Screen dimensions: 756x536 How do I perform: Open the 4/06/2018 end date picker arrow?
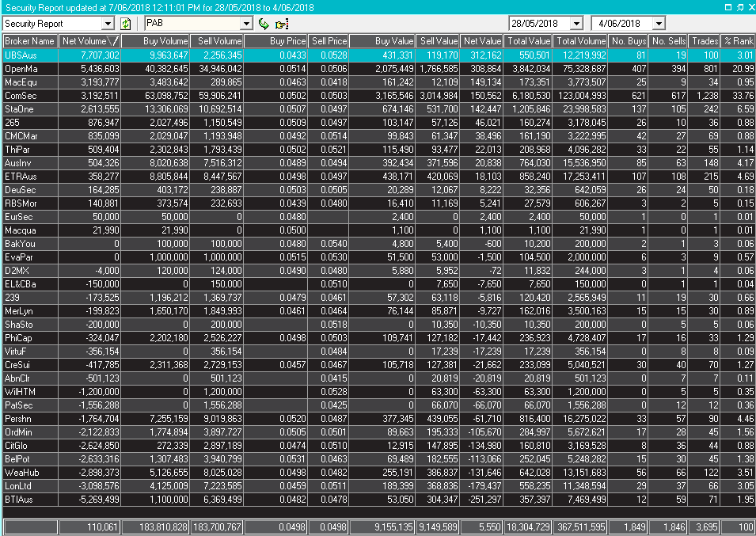(659, 23)
